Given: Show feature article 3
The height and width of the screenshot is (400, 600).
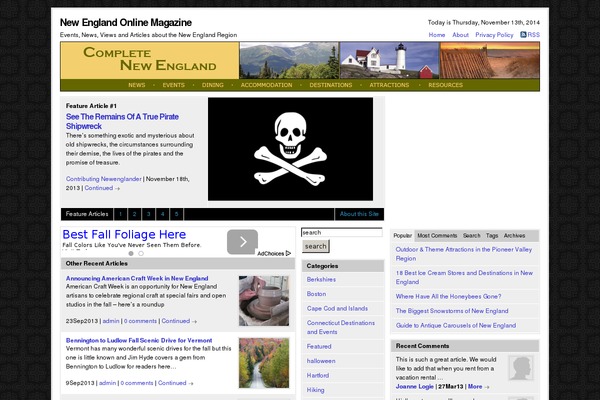Looking at the screenshot, I should click(148, 214).
